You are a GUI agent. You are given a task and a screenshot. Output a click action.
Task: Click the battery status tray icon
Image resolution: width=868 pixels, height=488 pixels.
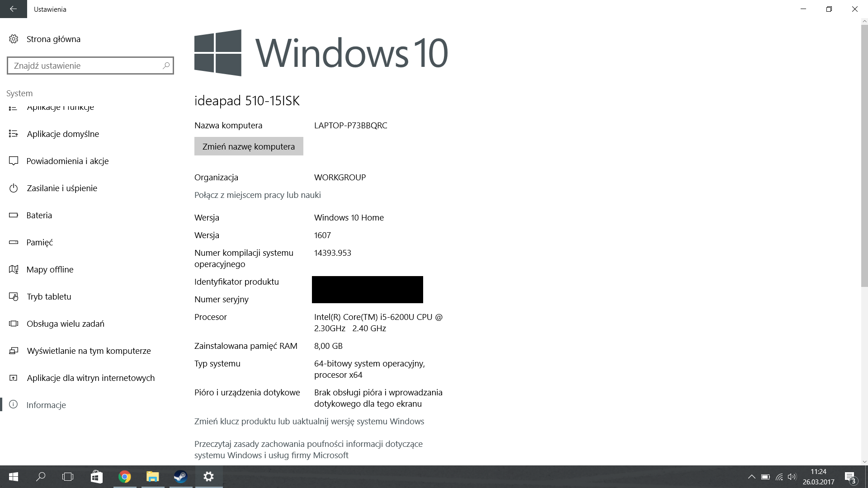click(765, 477)
